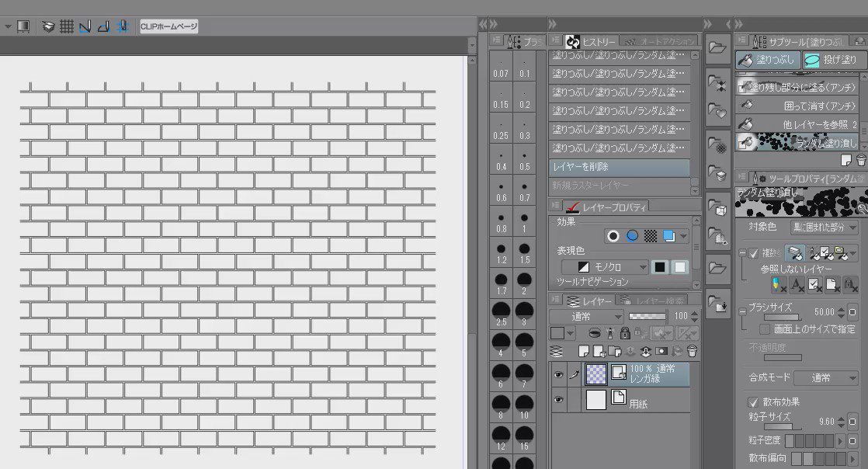Open the 合成モード 通常 dropdown
868x469 pixels.
pyautogui.click(x=826, y=377)
